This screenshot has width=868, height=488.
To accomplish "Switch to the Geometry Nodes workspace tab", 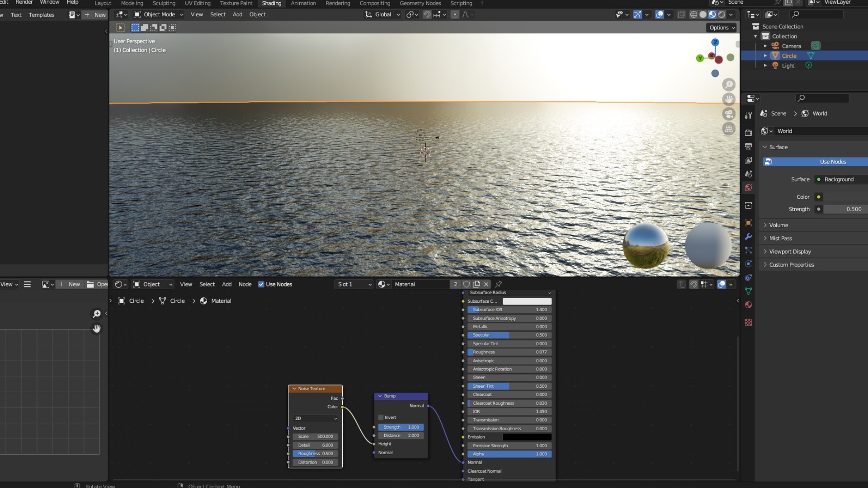I will (x=420, y=3).
